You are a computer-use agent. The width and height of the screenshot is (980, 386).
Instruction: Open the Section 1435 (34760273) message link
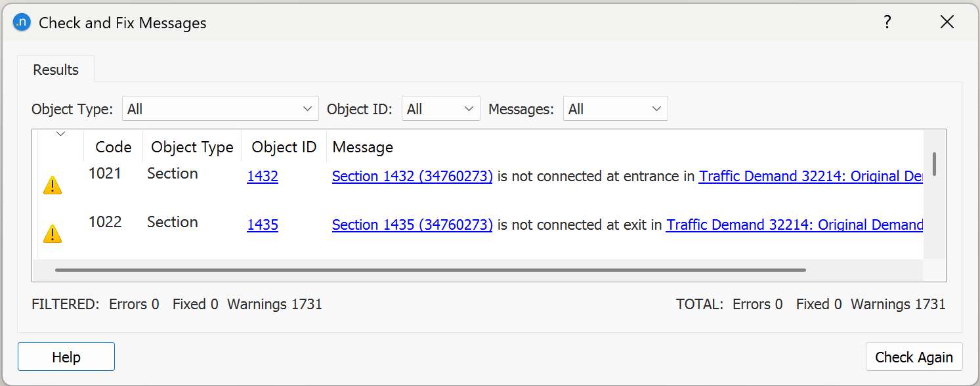click(x=412, y=225)
